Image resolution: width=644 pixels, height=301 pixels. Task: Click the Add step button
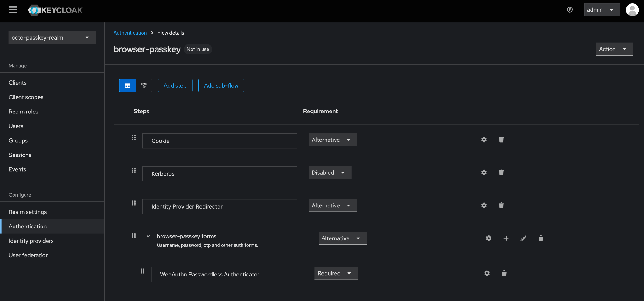click(x=175, y=85)
